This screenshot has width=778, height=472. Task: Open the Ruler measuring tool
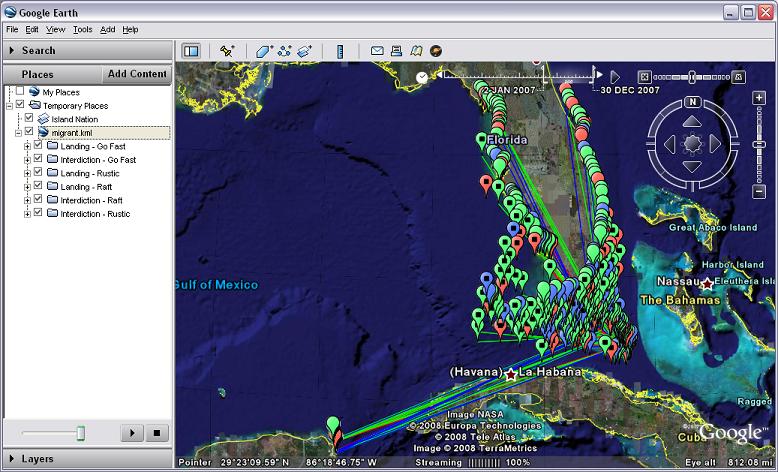point(340,50)
